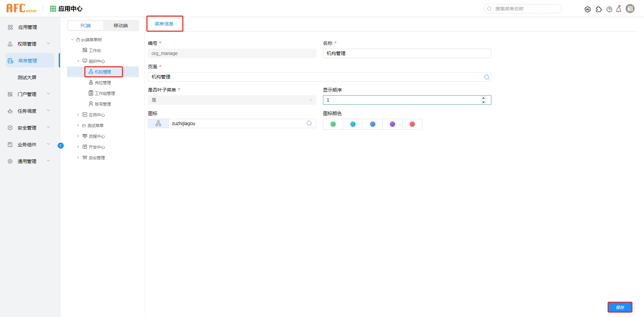Click the 任务调度 robot icon in the sidebar

pyautogui.click(x=10, y=111)
